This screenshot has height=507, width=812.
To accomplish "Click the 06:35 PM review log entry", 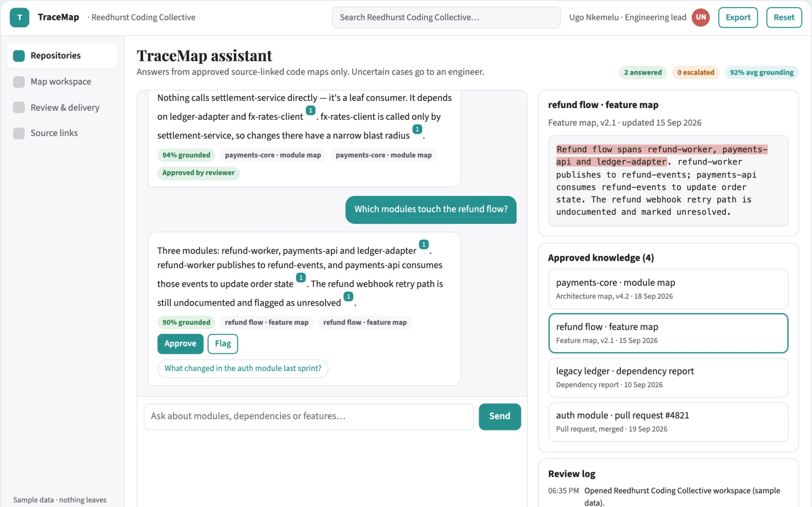I will [x=668, y=496].
